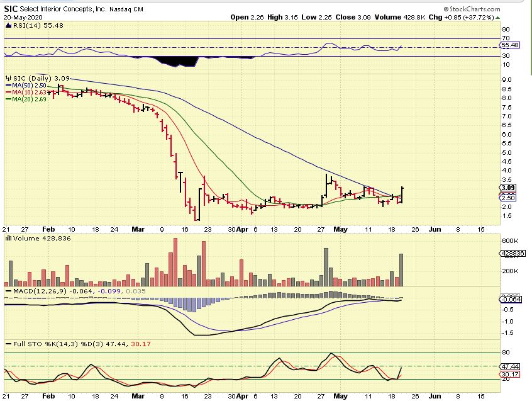This screenshot has height=401, width=532.
Task: Click the Chg +0.85 (+37.72%) value
Action: (x=461, y=18)
